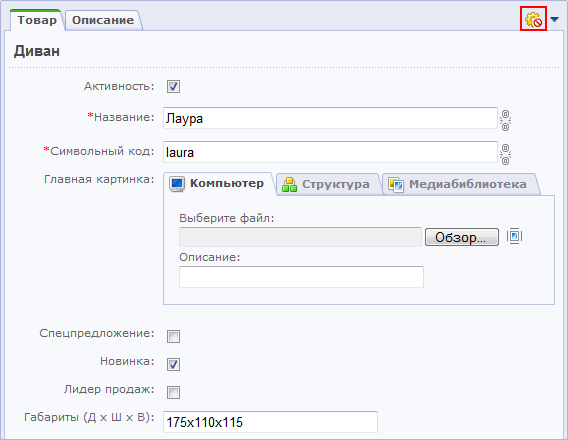
Task: Click the form settings gear icon
Action: click(x=533, y=19)
